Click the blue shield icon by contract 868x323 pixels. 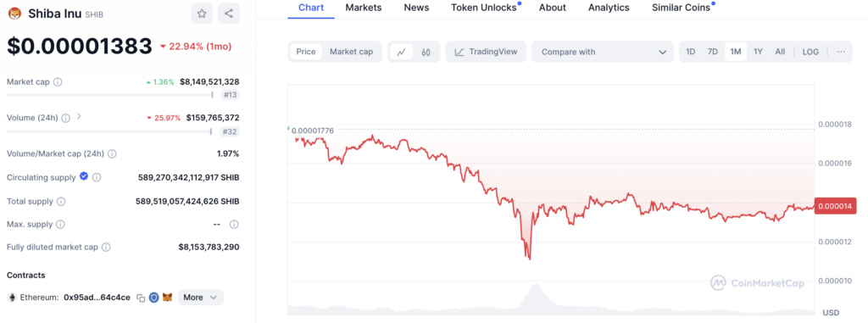(154, 298)
